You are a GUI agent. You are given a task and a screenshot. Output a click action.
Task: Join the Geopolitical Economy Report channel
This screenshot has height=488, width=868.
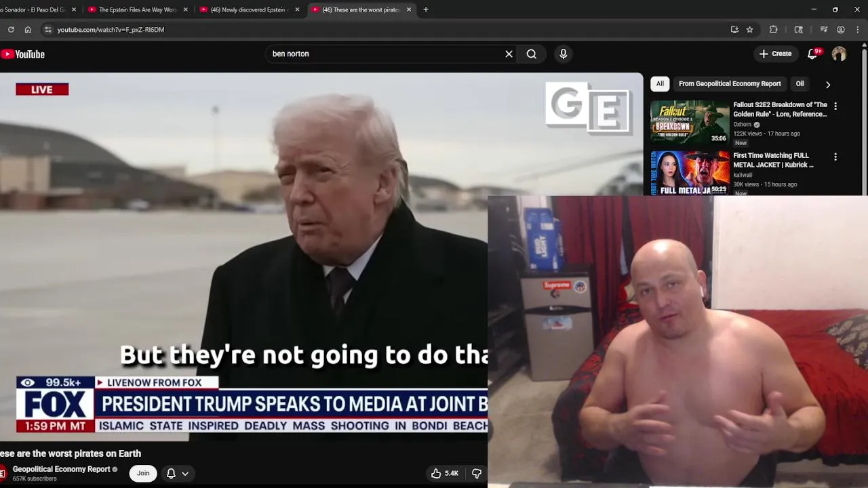[143, 473]
